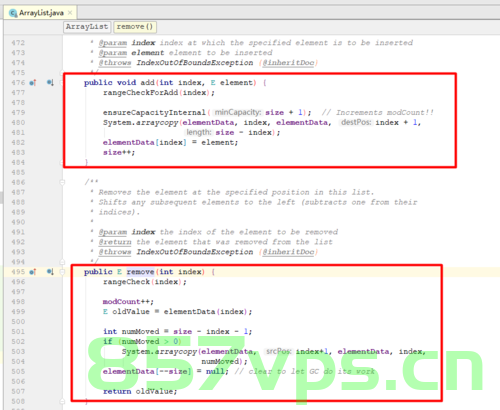The image size is (500, 410).
Task: Click implements-method gutter icon on line 495
Action: coord(33,272)
